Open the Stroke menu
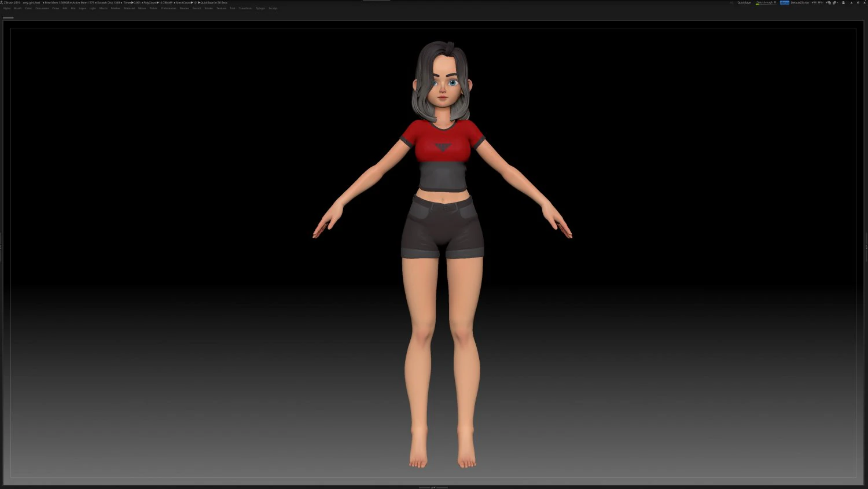 [209, 8]
